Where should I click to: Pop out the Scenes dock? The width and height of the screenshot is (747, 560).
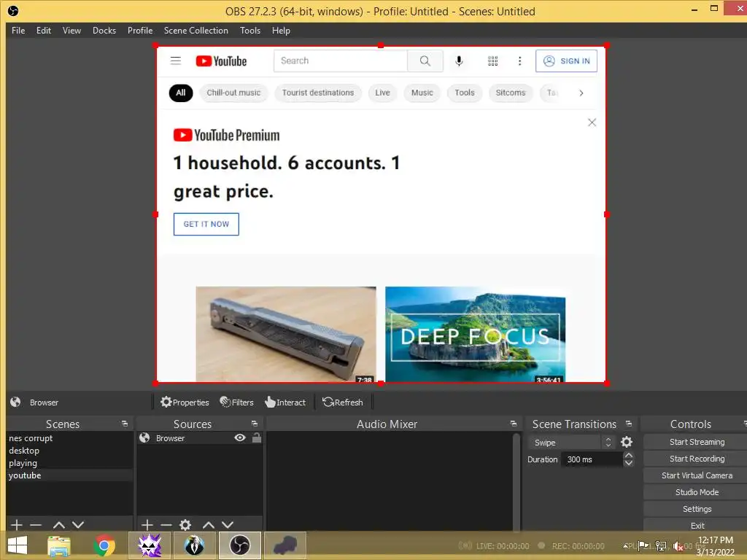point(125,424)
